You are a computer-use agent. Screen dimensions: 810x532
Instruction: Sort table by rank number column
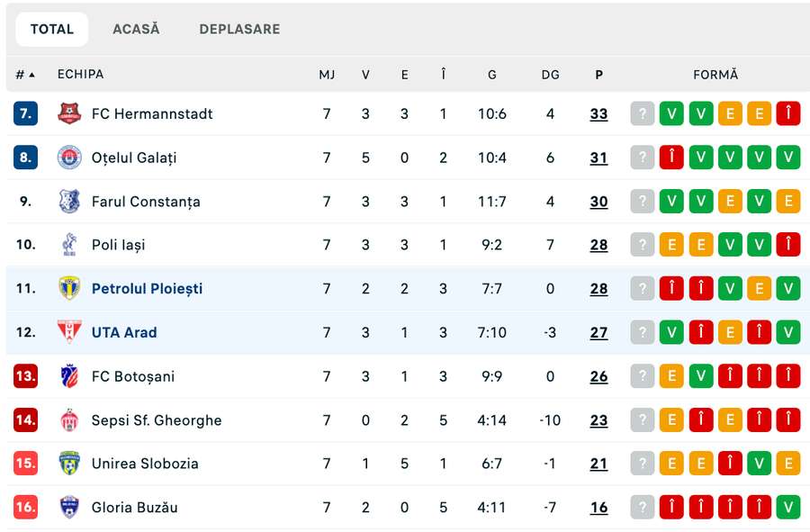click(x=25, y=75)
